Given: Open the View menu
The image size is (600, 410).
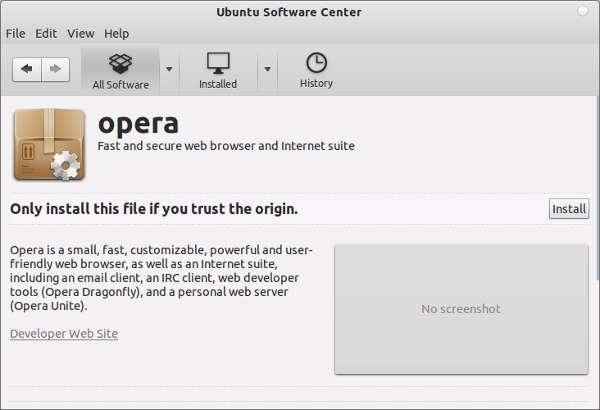Looking at the screenshot, I should tap(81, 34).
